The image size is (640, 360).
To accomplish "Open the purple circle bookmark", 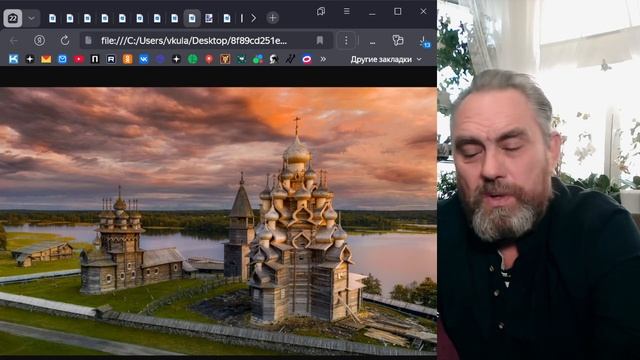I will click(160, 60).
